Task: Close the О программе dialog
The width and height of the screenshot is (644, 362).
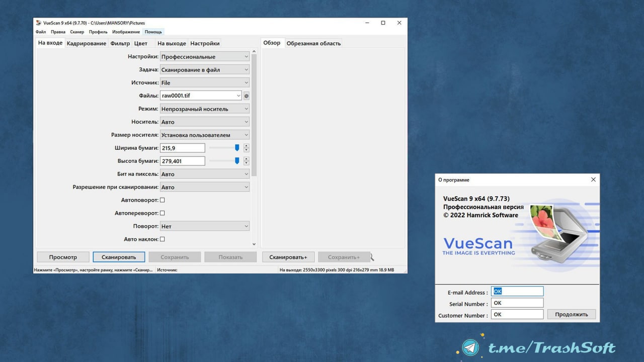Action: [x=593, y=179]
